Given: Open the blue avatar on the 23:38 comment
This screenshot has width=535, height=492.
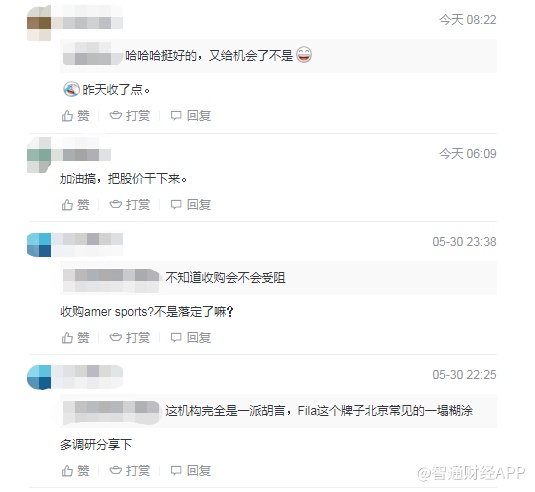Looking at the screenshot, I should click(39, 245).
